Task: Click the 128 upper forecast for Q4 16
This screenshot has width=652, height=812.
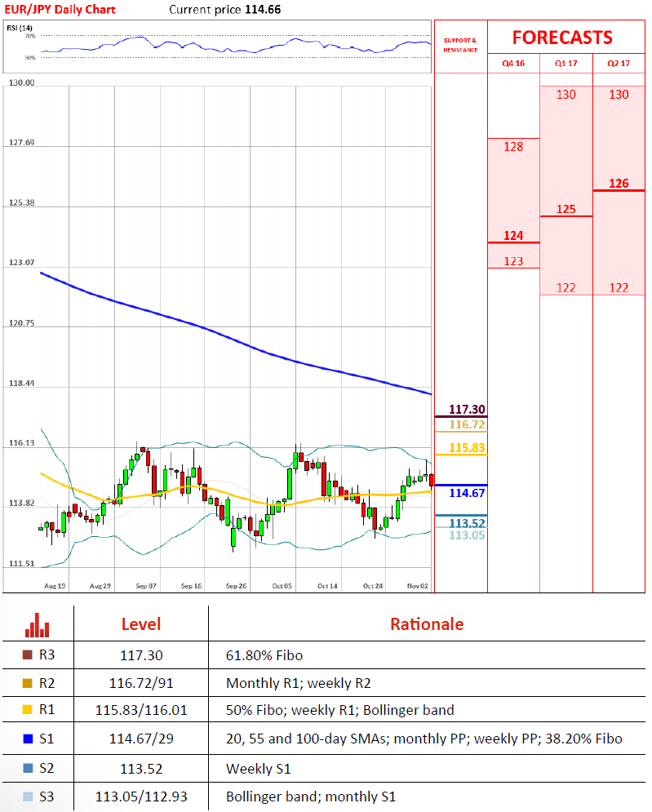Action: coord(513,147)
